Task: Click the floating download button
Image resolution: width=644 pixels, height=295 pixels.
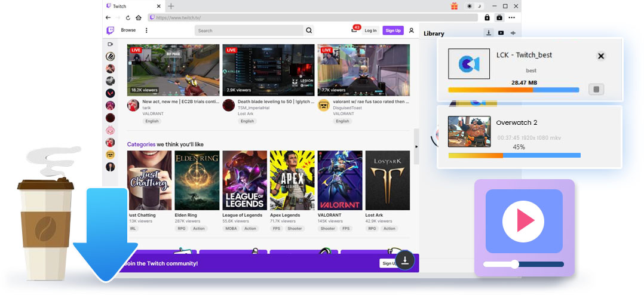Action: [x=405, y=260]
